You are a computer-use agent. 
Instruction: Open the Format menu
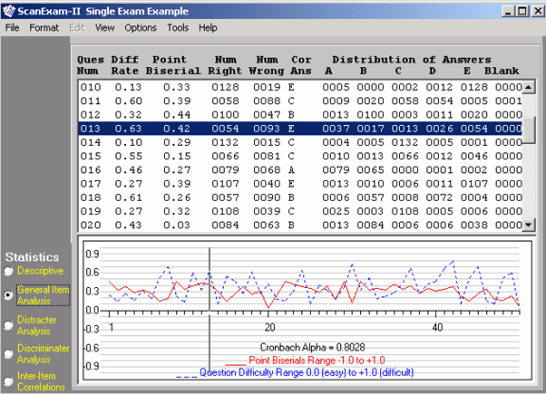click(44, 28)
